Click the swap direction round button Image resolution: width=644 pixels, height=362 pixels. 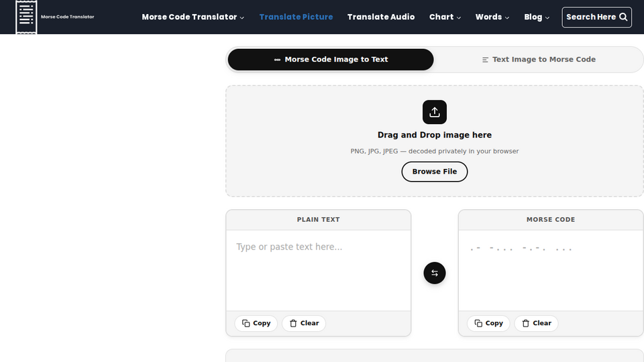[435, 273]
